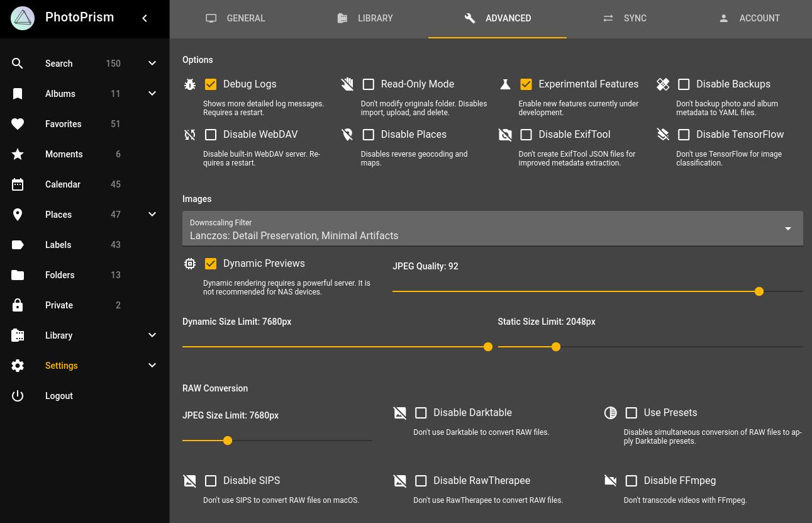Switch to the Sync settings tab

click(625, 18)
